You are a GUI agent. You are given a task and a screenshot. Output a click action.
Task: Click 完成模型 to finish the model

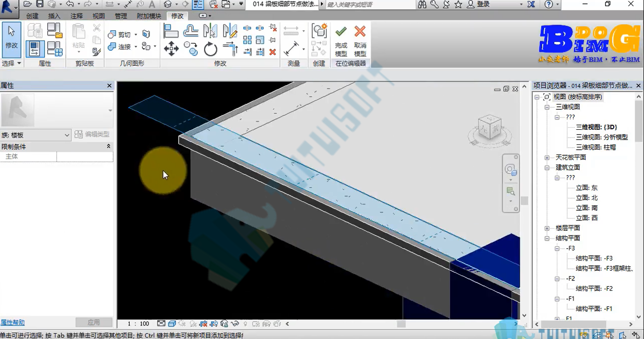[x=341, y=41]
